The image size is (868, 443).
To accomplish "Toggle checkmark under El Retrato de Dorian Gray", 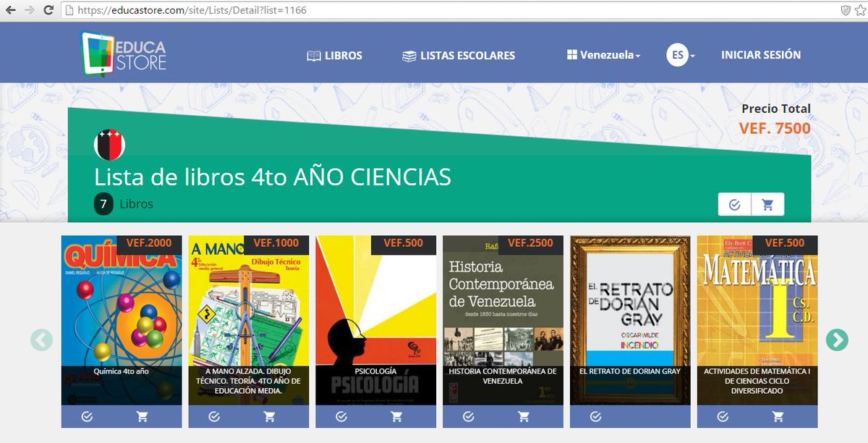I will point(595,416).
